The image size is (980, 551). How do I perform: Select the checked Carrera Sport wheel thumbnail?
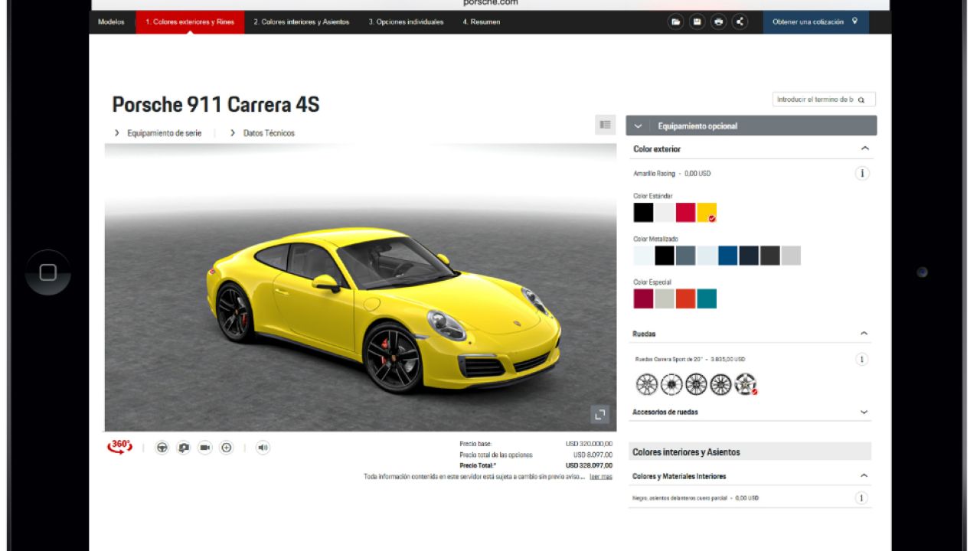[x=745, y=384]
